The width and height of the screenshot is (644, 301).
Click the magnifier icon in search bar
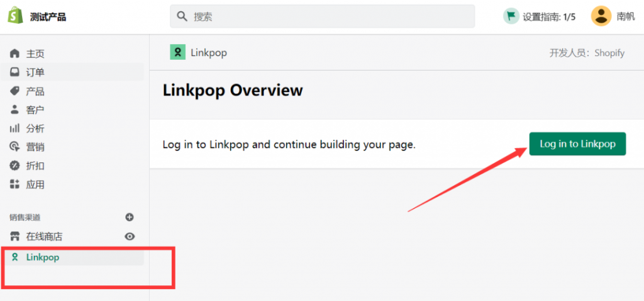pyautogui.click(x=182, y=16)
